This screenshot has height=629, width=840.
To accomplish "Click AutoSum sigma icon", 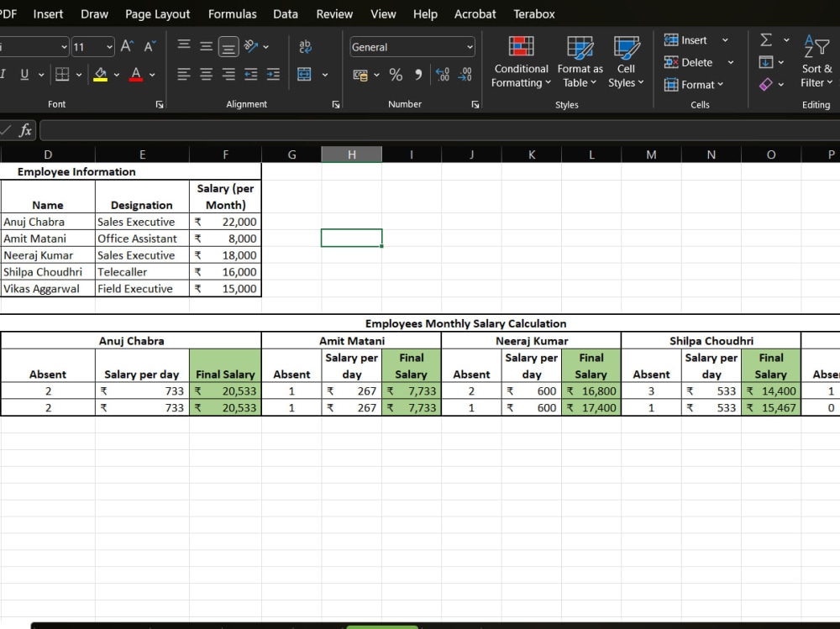I will pos(767,39).
